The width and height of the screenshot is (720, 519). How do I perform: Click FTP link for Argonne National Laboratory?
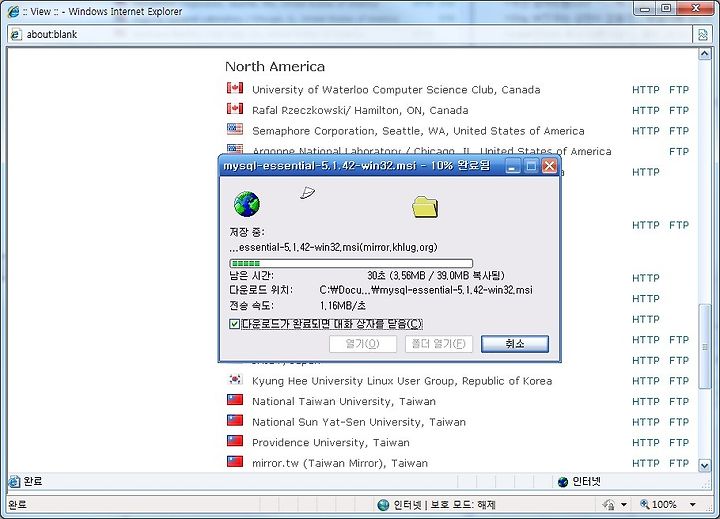[679, 152]
